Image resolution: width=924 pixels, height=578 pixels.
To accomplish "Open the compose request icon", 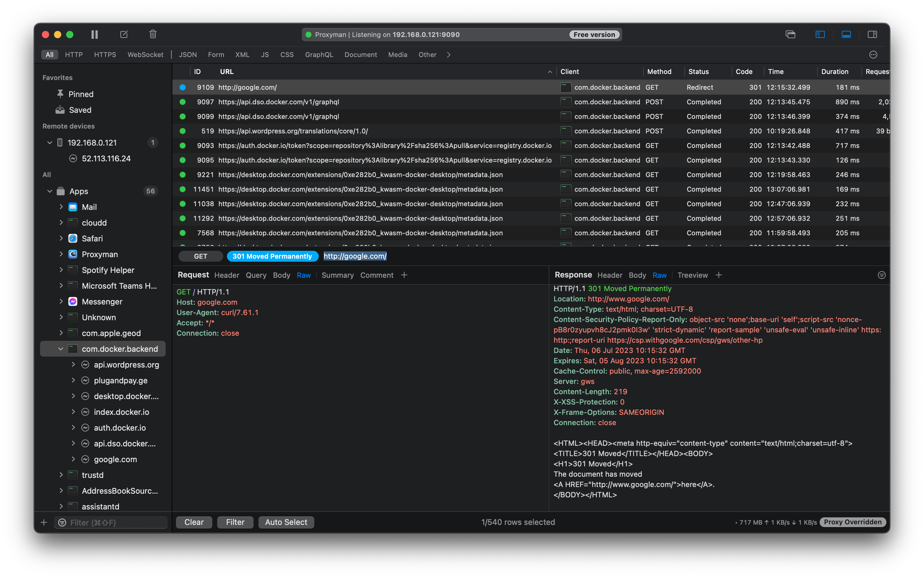I will click(123, 34).
